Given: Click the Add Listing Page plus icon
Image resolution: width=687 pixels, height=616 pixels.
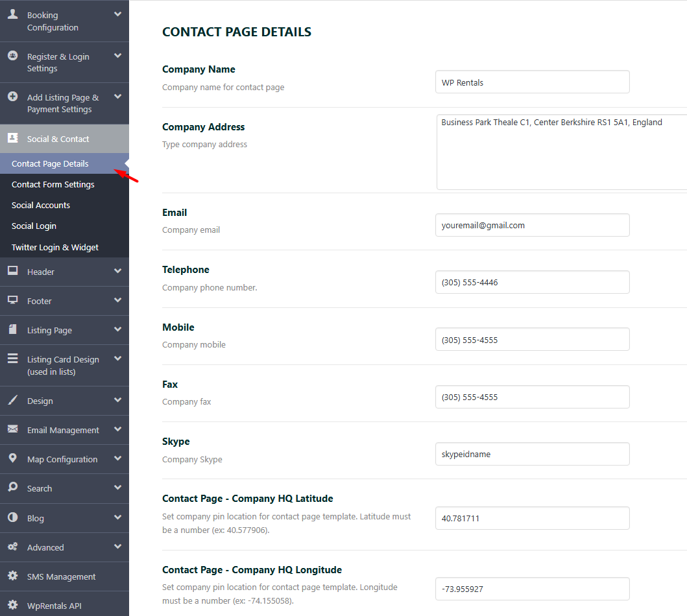Looking at the screenshot, I should [13, 97].
